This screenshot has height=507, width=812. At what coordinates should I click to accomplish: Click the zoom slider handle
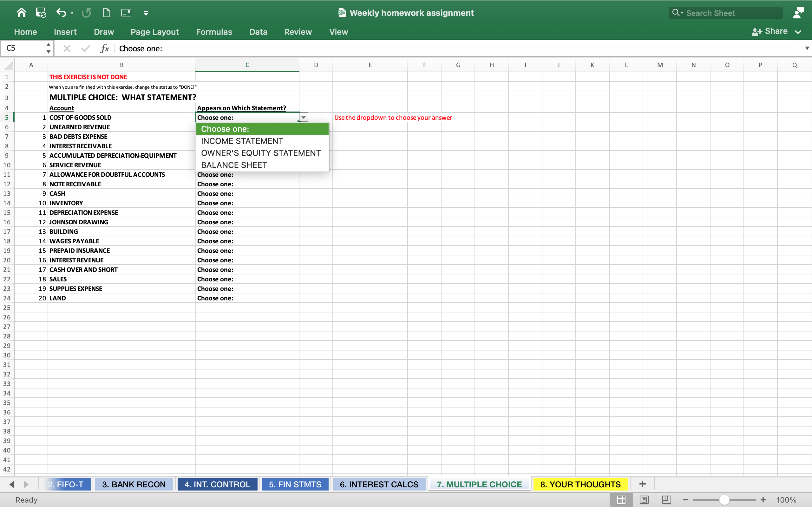[x=724, y=500]
